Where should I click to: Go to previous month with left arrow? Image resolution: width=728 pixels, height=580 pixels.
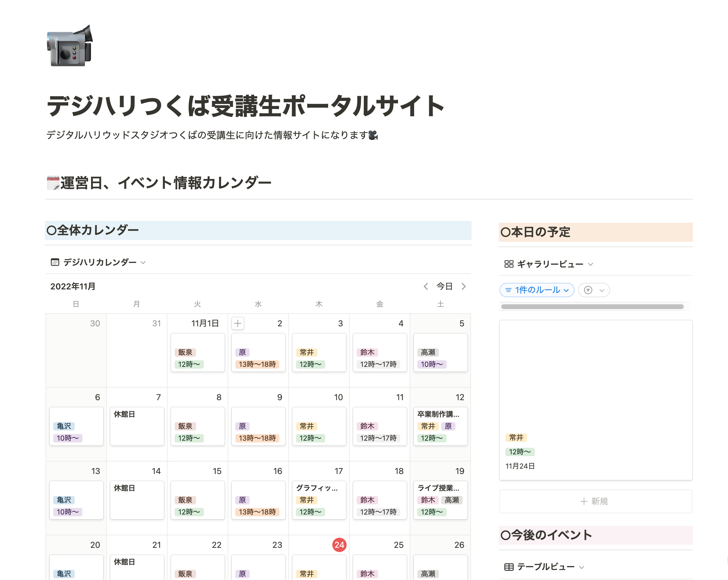tap(426, 286)
